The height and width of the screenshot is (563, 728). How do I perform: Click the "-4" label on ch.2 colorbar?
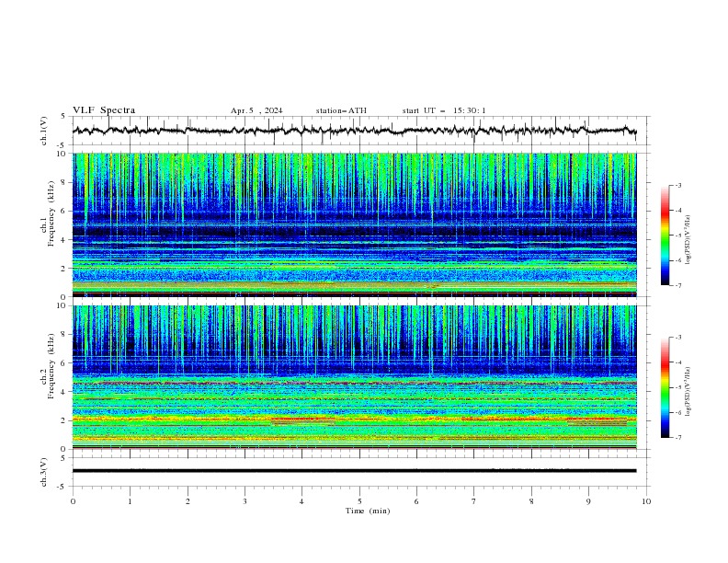click(x=678, y=362)
